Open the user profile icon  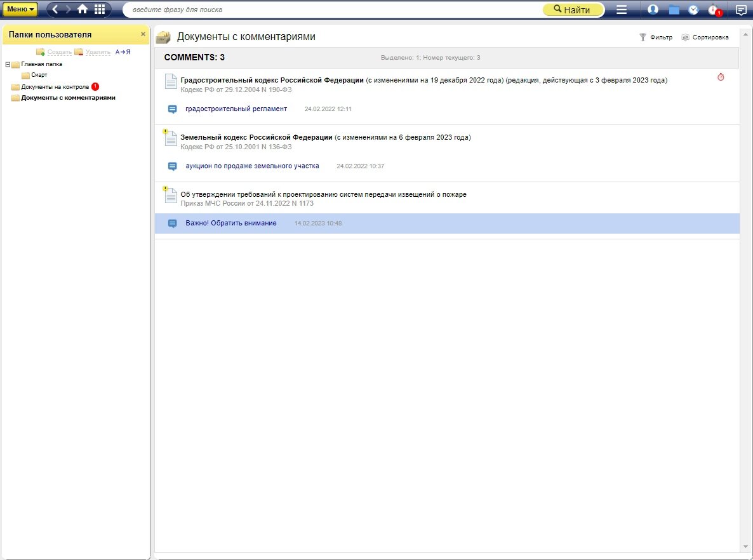653,10
